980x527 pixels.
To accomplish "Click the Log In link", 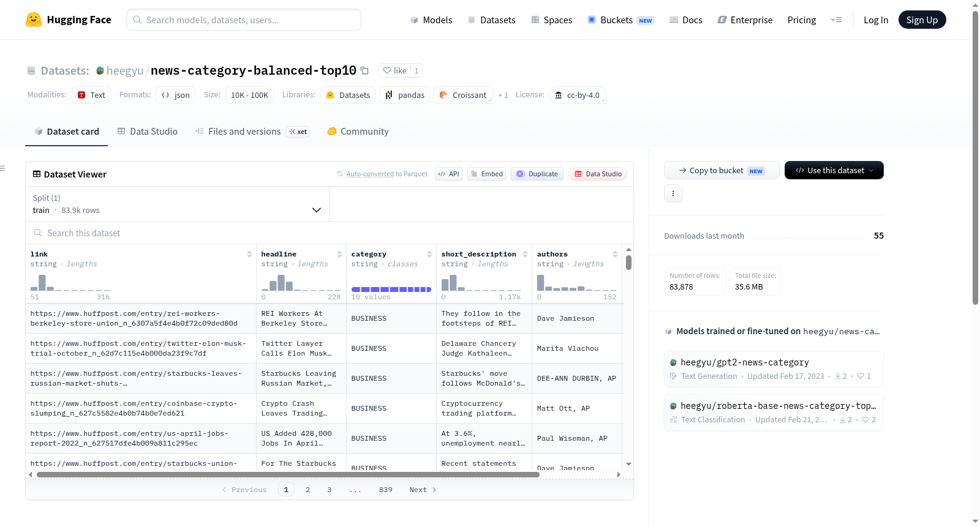I will [876, 20].
